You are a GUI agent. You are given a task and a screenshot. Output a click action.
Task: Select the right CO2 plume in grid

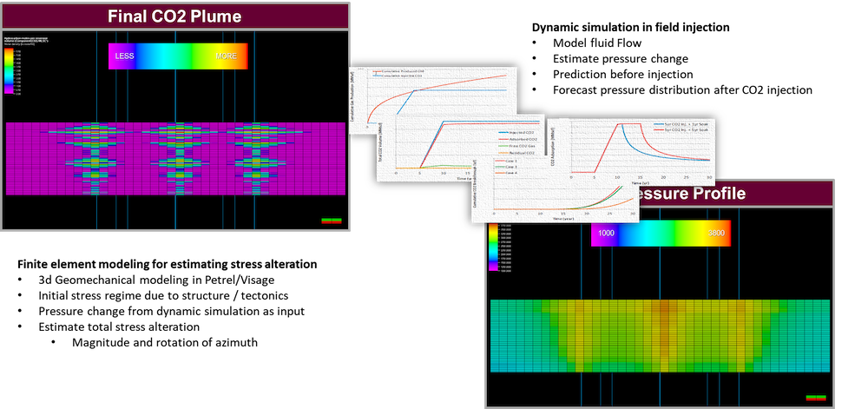click(255, 159)
